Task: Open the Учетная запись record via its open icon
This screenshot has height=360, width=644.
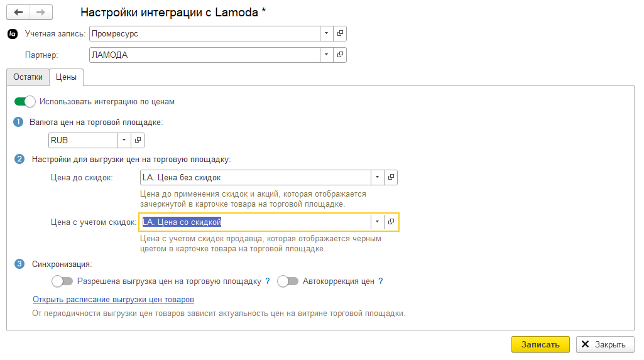Action: [340, 33]
